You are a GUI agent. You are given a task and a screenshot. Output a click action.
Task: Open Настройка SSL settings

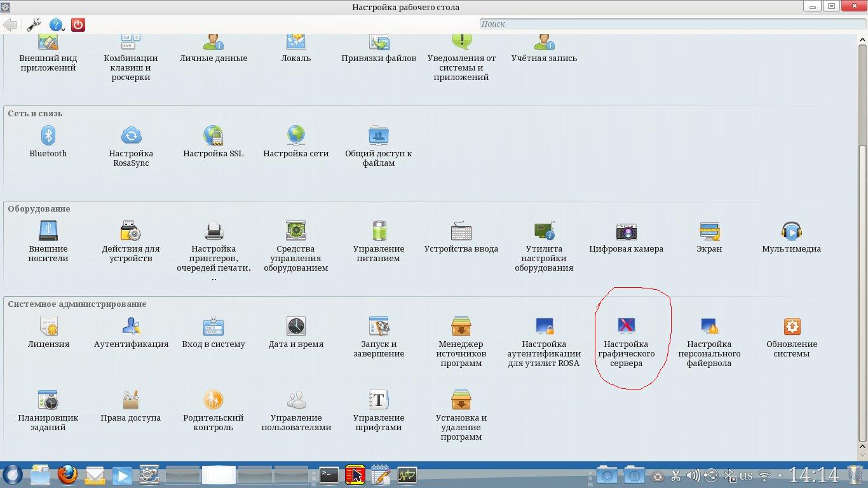point(214,142)
